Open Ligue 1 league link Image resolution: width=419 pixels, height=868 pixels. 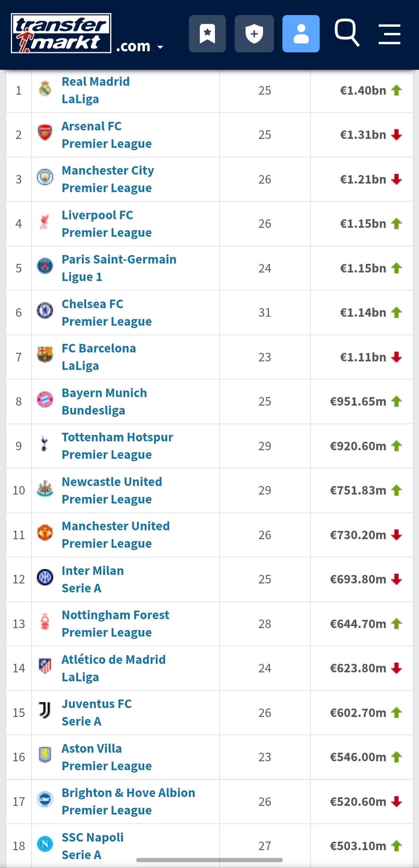point(82,277)
